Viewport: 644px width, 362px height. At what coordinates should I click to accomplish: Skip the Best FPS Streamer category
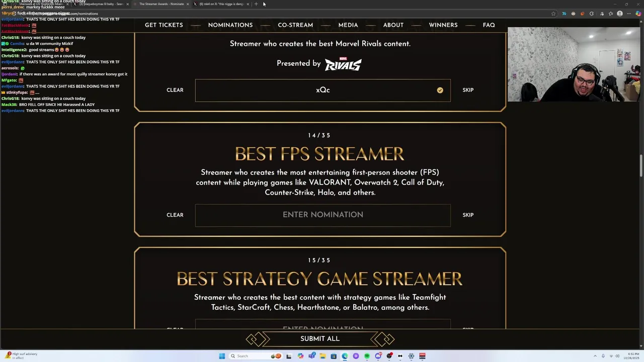[x=468, y=215]
